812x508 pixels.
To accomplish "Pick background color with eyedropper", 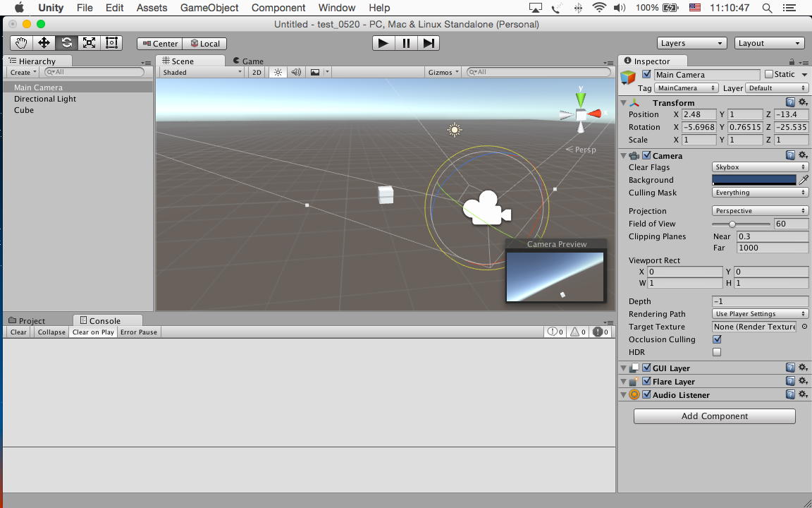I will pyautogui.click(x=804, y=180).
